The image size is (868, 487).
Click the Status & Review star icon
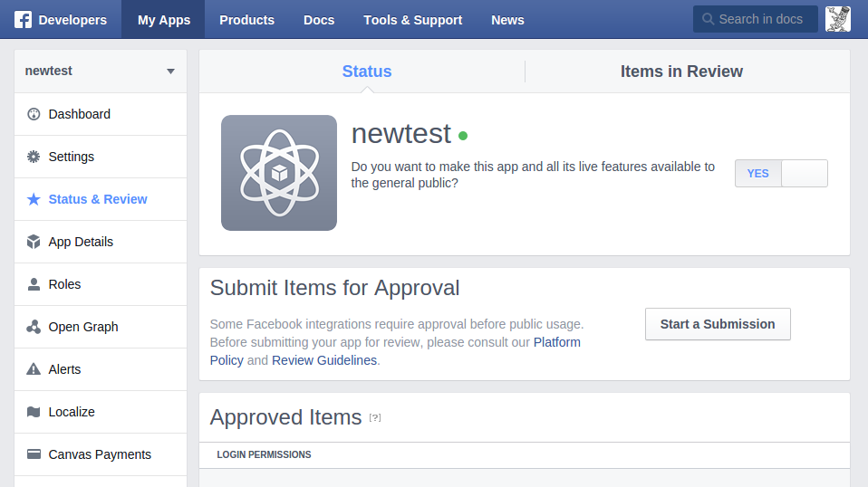[34, 199]
